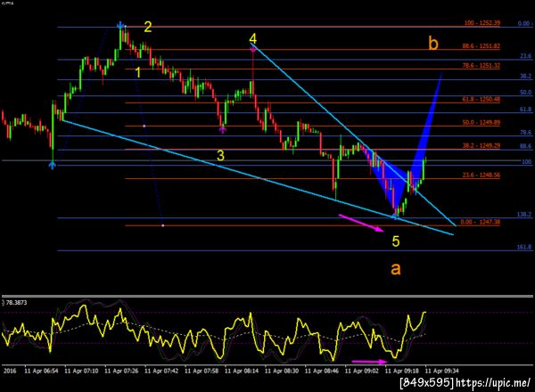Click the 2016 year label on time axis
The width and height of the screenshot is (535, 392).
(10, 371)
